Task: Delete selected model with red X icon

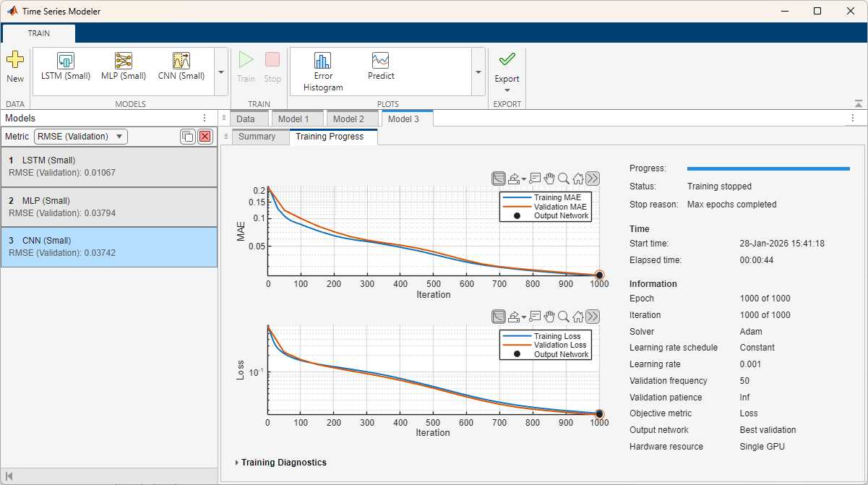Action: click(x=205, y=137)
